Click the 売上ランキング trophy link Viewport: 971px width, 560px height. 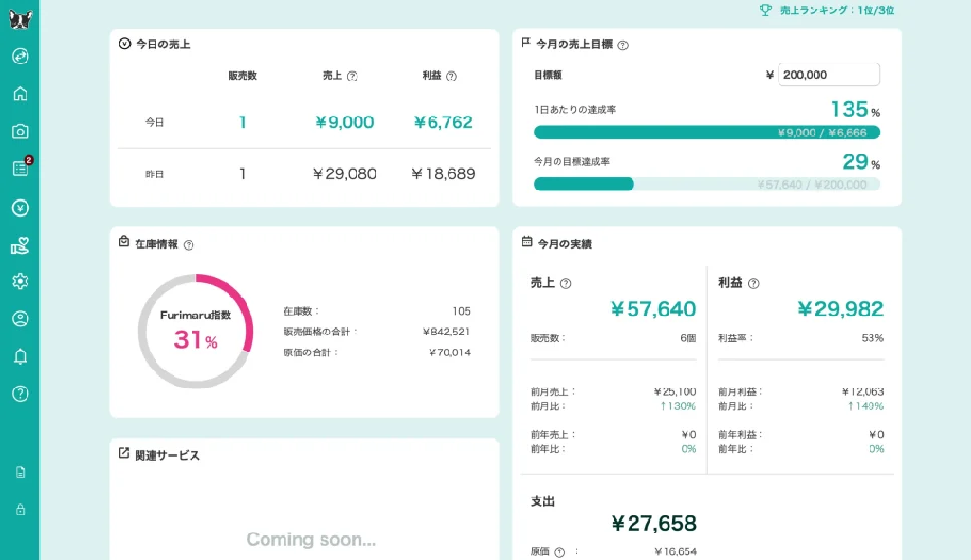pos(826,10)
